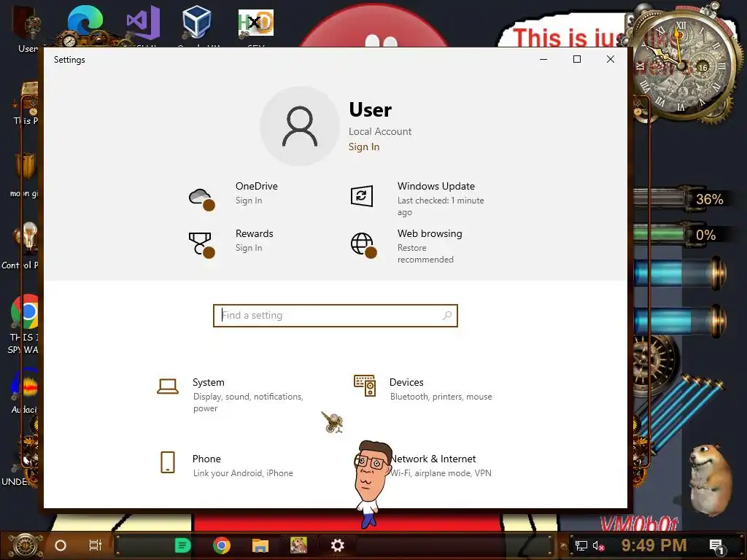Viewport: 747px width, 560px height.
Task: Click the 36% gauge widget
Action: (x=681, y=198)
